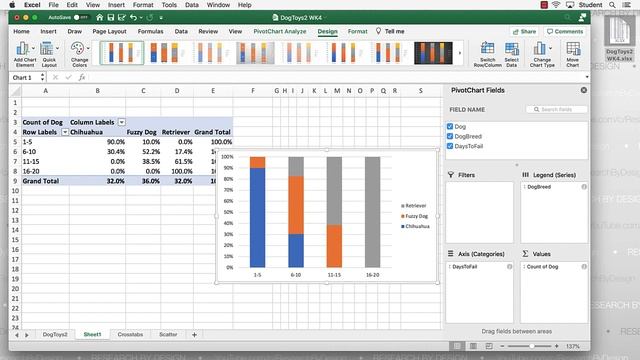640x360 pixels.
Task: Open the Window menu in menu bar
Action: [x=218, y=5]
